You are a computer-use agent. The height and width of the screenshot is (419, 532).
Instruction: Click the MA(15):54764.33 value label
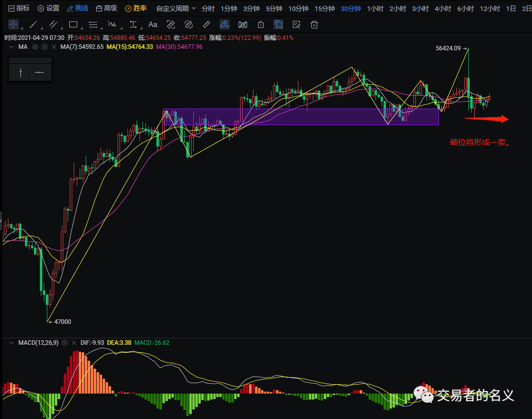[x=130, y=47]
